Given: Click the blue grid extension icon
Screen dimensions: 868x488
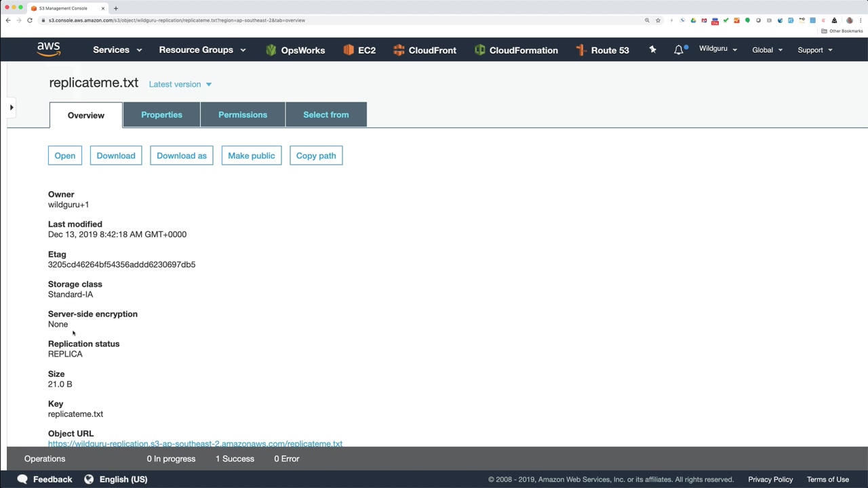Looking at the screenshot, I should point(812,20).
